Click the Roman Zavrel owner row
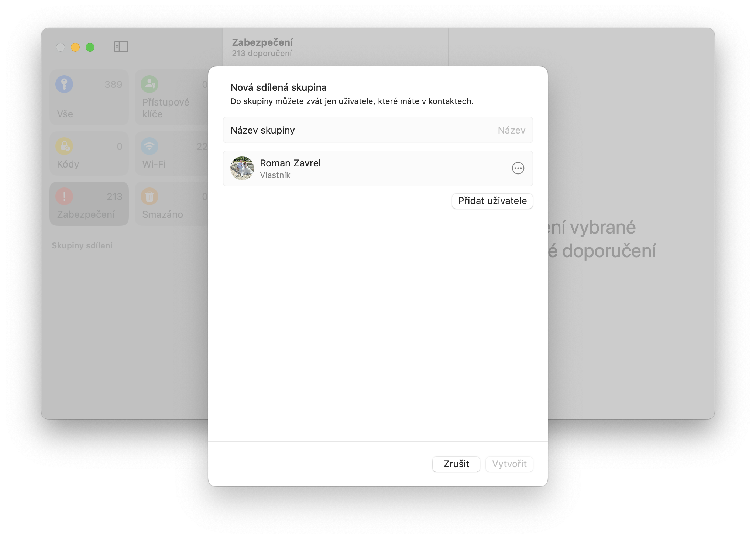 tap(369, 168)
